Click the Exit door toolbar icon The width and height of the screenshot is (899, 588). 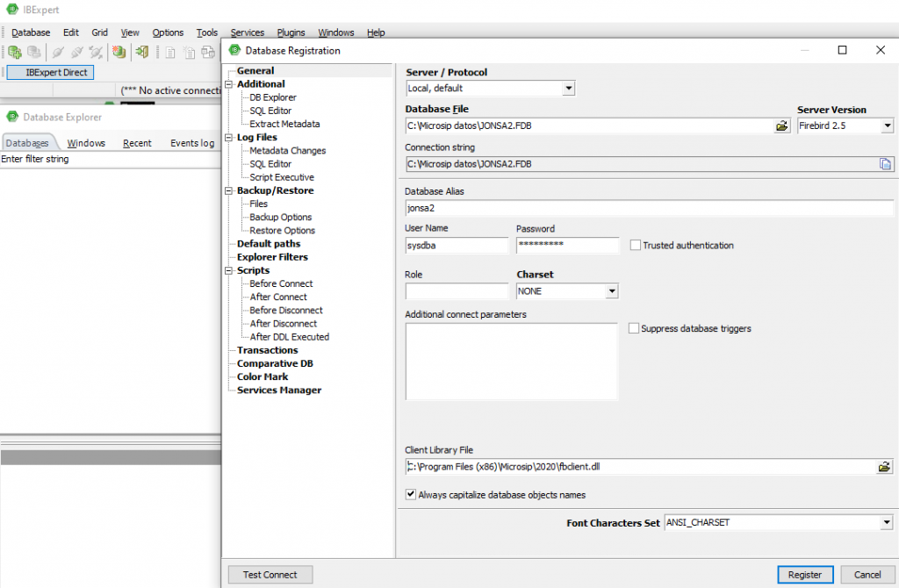pos(141,53)
